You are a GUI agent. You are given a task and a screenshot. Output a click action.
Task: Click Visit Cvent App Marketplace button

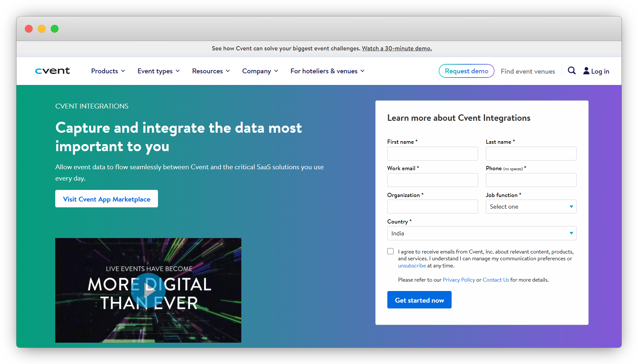tap(107, 199)
